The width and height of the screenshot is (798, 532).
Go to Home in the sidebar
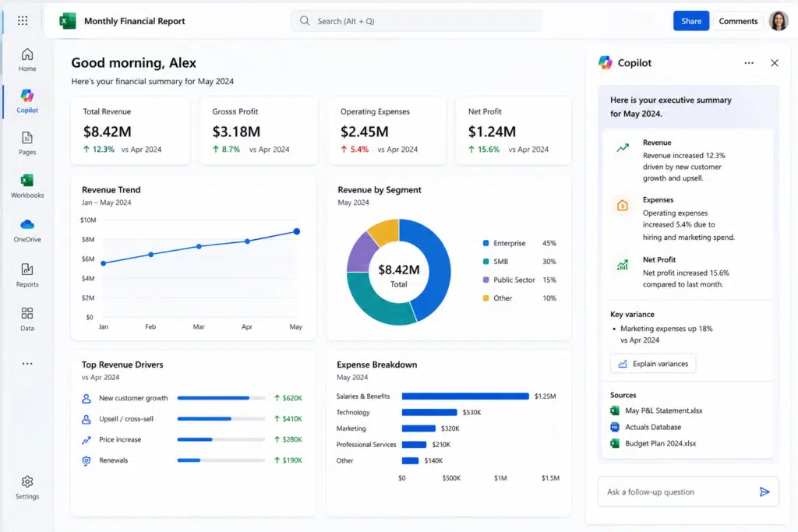tap(27, 59)
